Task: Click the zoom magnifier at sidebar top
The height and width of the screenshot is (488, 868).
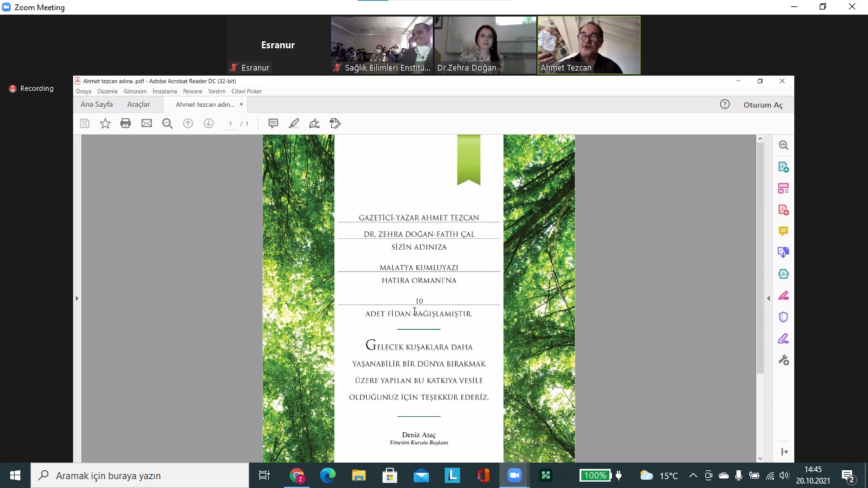Action: coord(783,145)
